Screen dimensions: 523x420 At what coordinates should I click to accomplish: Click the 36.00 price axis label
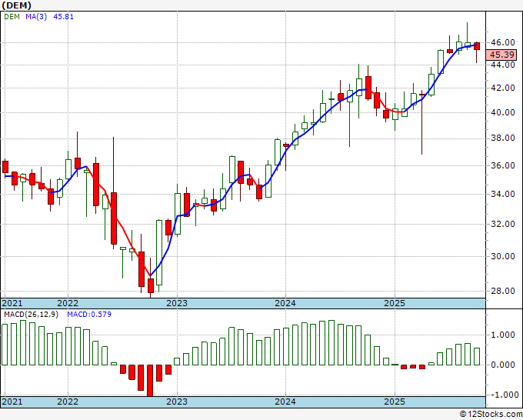[x=503, y=165]
